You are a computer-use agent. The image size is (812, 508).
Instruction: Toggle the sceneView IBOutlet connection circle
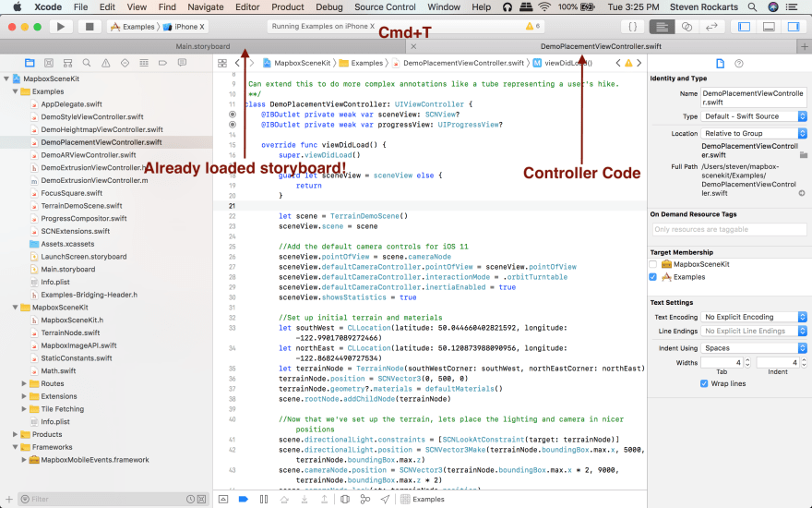[232, 114]
